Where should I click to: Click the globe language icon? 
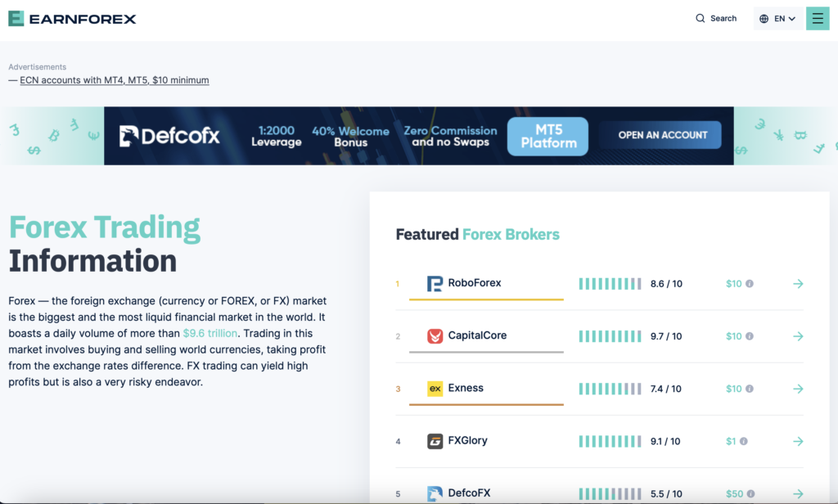pyautogui.click(x=764, y=19)
